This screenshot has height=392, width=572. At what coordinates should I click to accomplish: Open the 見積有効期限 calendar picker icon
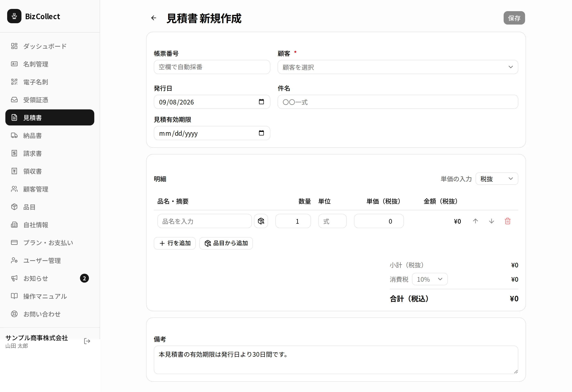click(261, 133)
